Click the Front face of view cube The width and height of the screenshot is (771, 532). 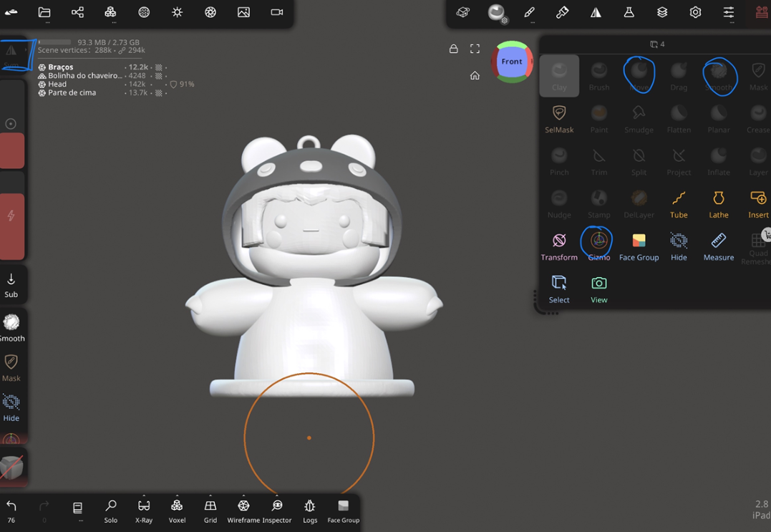pos(511,62)
